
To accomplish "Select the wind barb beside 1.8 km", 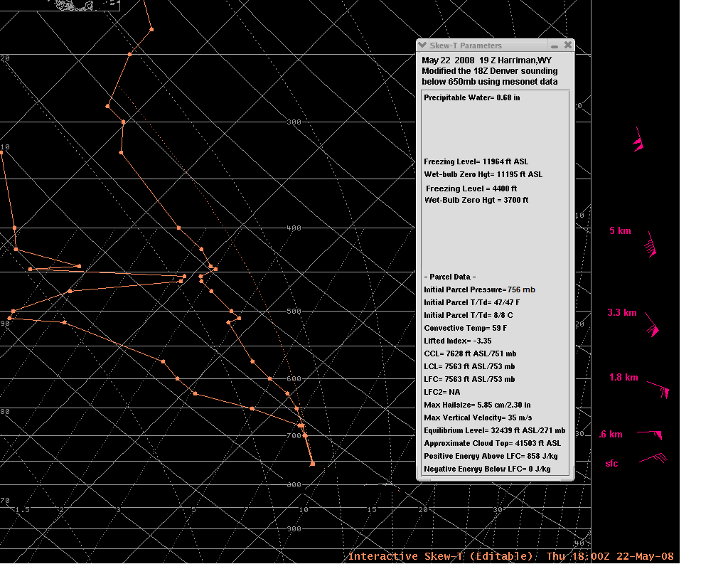I will click(659, 390).
